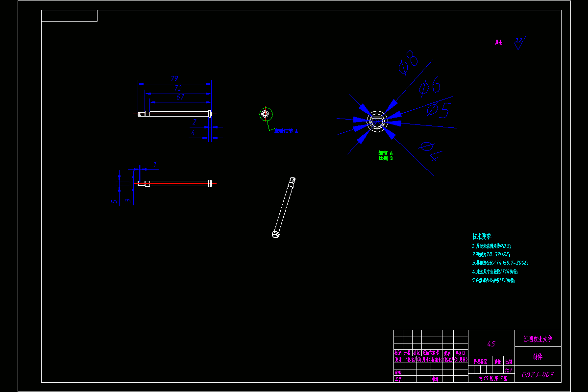The height and width of the screenshot is (392, 588).
Task: Click the '1:1' scale value cell
Action: (x=509, y=370)
